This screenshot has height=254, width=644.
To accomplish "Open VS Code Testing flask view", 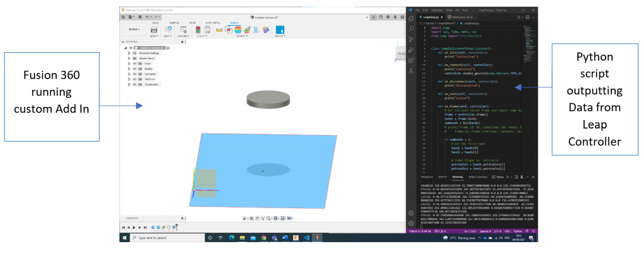I will (x=411, y=70).
